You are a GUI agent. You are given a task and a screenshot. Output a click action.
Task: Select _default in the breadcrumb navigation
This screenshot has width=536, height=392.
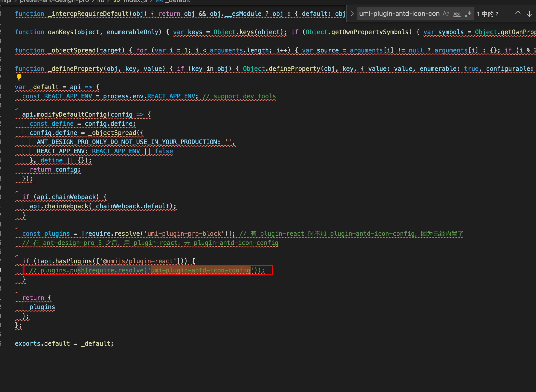pos(177,1)
